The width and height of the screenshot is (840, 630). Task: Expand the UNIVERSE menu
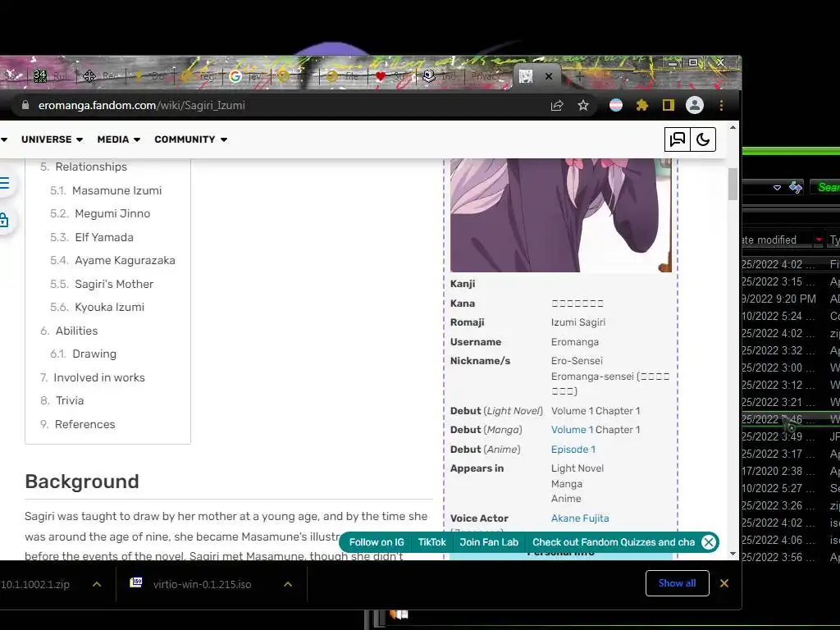click(52, 139)
